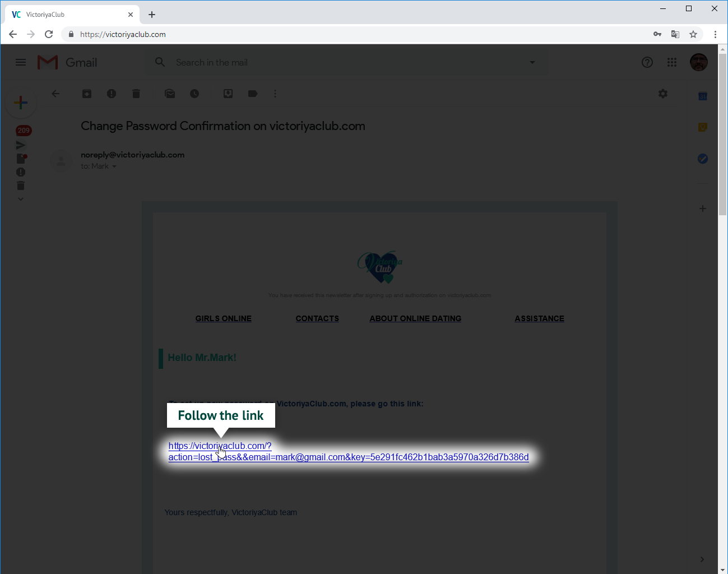Open saved passwords key icon
Image resolution: width=728 pixels, height=574 pixels.
657,34
